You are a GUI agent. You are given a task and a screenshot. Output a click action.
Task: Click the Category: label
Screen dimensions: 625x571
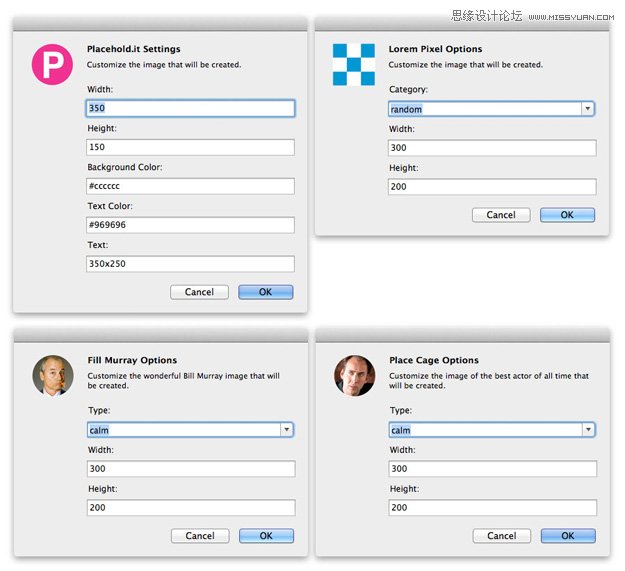click(x=408, y=89)
